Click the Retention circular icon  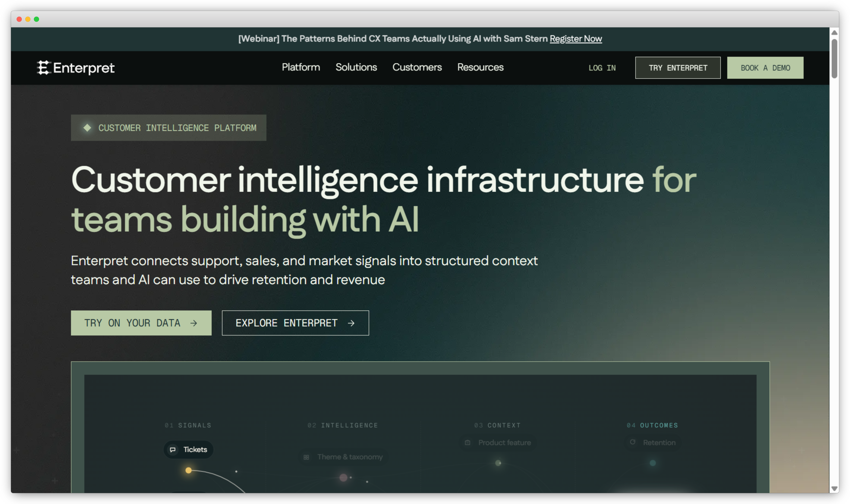pyautogui.click(x=632, y=442)
